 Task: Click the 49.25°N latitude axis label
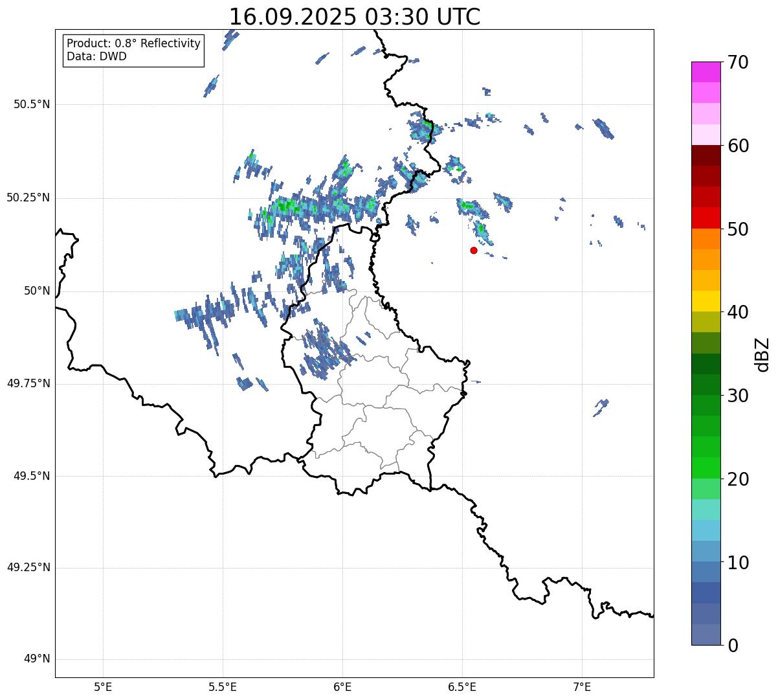point(28,568)
